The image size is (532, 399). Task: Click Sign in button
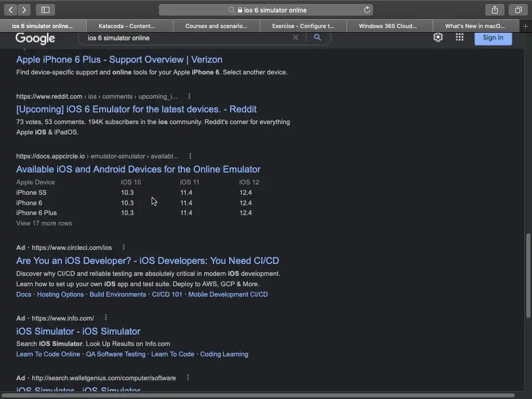(493, 37)
